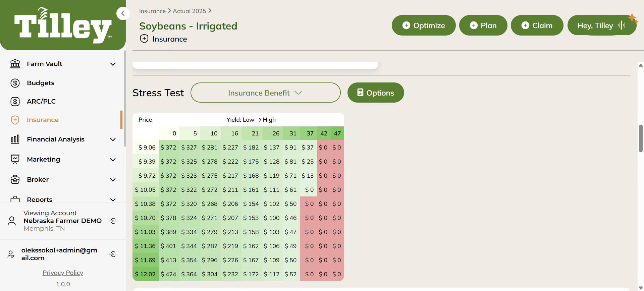The height and width of the screenshot is (291, 644).
Task: Open Budgets in the sidebar
Action: pos(41,83)
